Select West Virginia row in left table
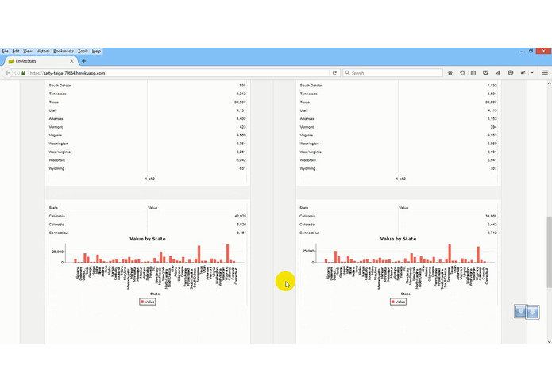This screenshot has width=552, height=392. pos(147,152)
